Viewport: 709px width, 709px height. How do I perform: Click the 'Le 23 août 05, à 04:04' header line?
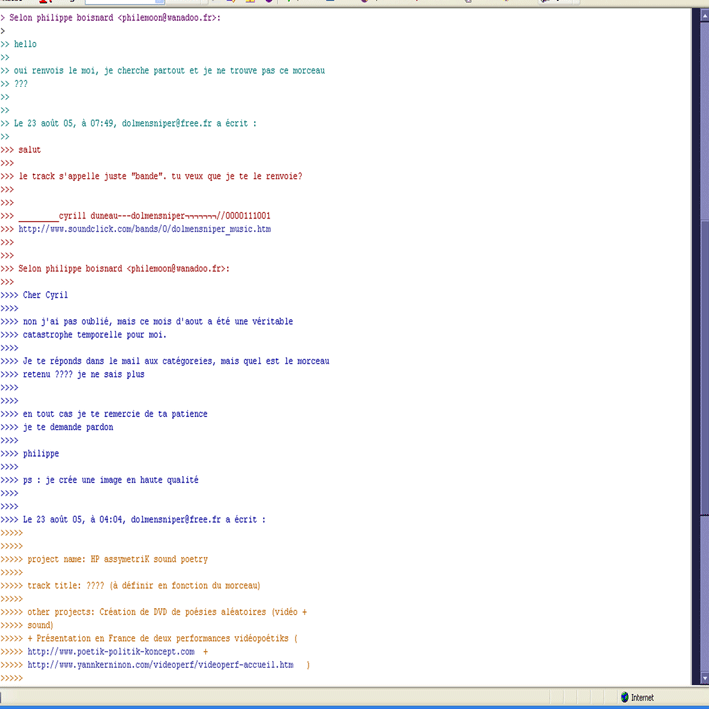point(133,520)
